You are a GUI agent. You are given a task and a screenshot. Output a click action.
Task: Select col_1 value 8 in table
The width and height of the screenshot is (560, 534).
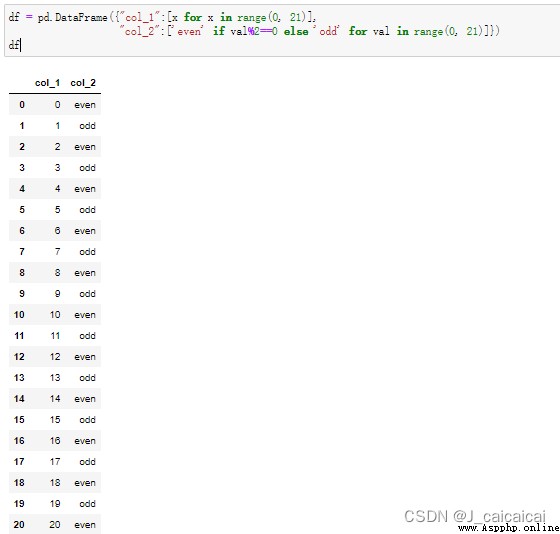point(58,273)
